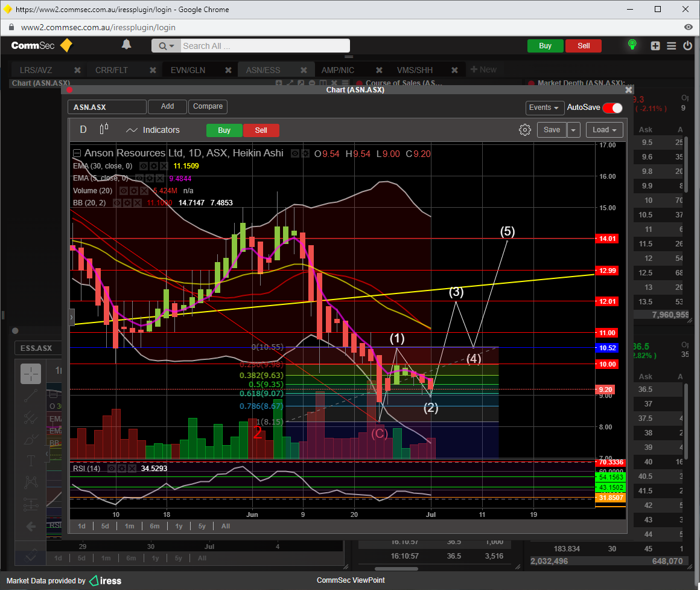700x590 pixels.
Task: Select the 1m range in popup chart
Action: coord(130,526)
